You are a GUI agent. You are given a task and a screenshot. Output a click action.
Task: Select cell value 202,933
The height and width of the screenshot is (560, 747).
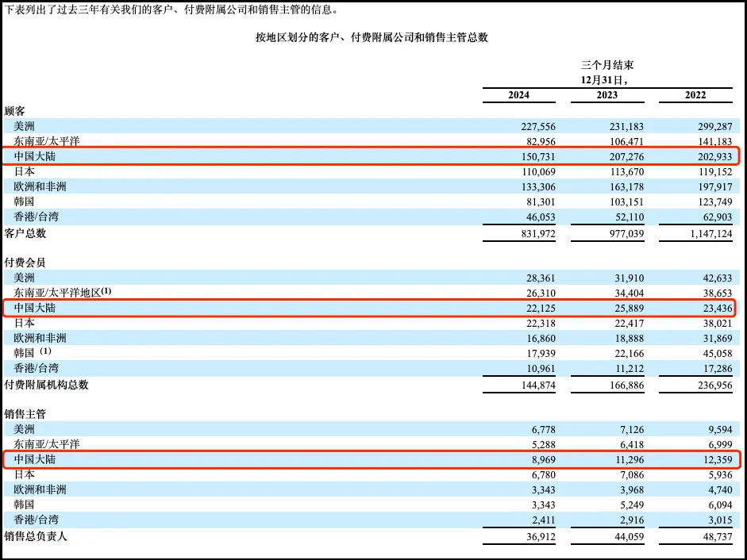point(715,157)
